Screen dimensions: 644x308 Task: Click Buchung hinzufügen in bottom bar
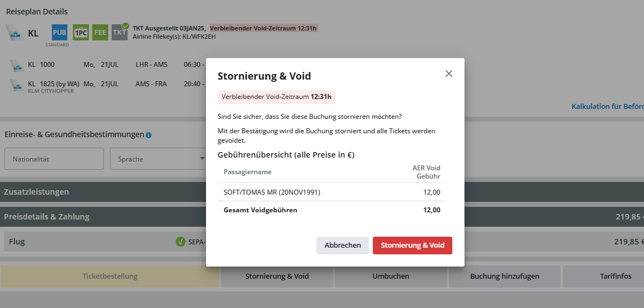pos(504,276)
